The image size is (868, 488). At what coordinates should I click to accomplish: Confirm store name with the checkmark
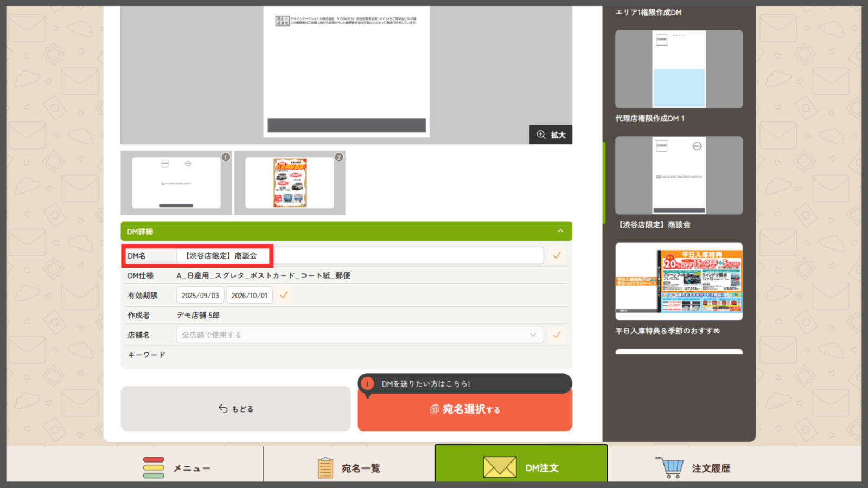(x=557, y=335)
